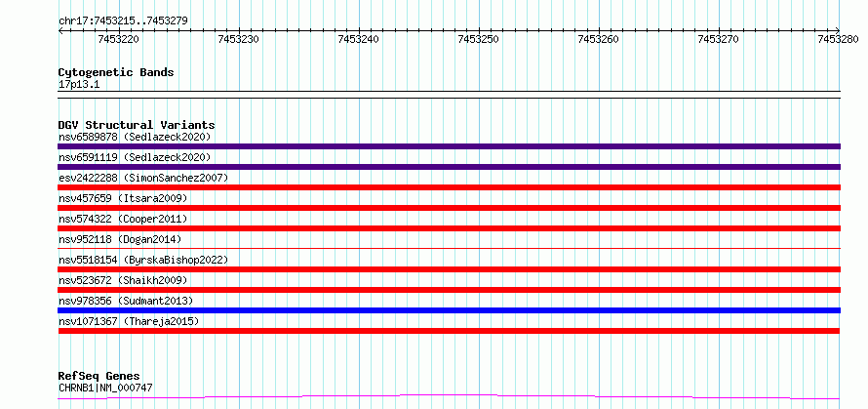Image resolution: width=868 pixels, height=409 pixels.
Task: Select the purple bar for nsv6591119
Action: [x=449, y=167]
